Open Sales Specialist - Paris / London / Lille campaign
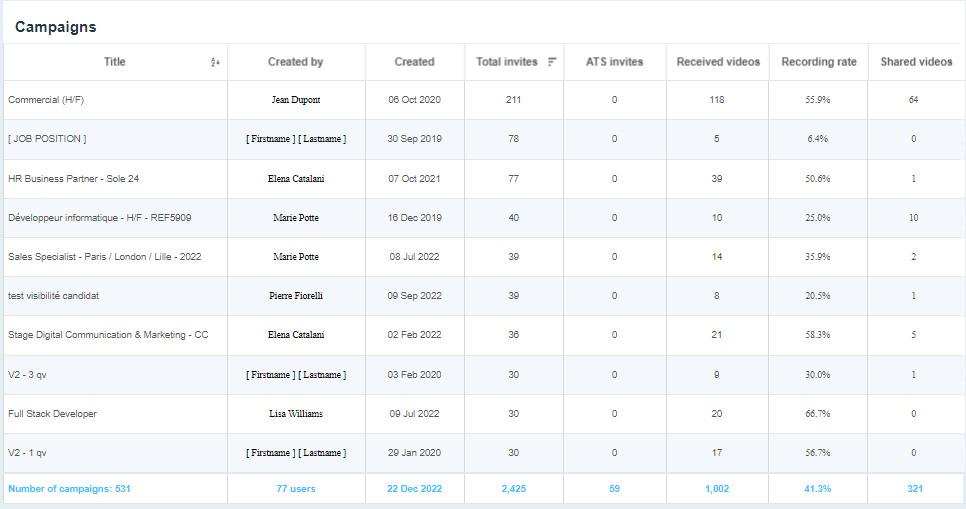Viewport: 966px width, 509px height. (104, 257)
